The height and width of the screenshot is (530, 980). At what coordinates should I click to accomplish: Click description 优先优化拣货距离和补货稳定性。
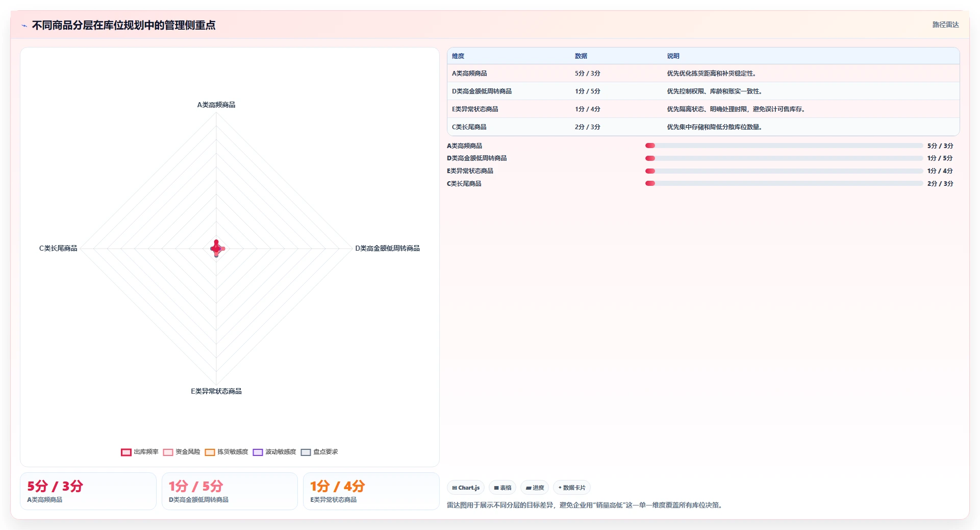pos(713,74)
